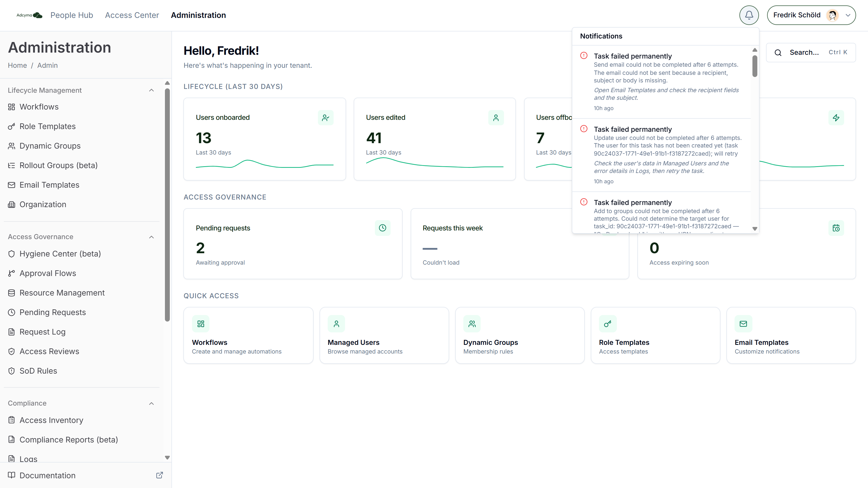
Task: Click Fredrik Schöld's avatar picture
Action: point(832,15)
